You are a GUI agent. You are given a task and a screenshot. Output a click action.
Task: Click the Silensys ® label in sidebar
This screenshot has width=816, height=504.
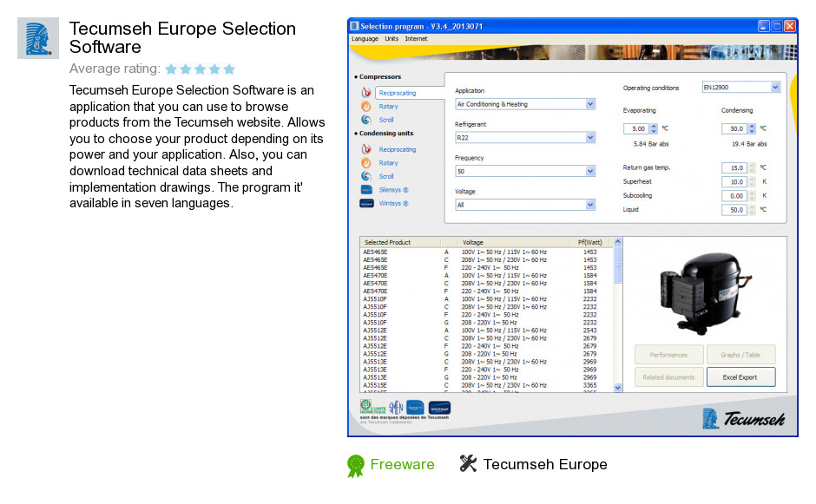393,190
